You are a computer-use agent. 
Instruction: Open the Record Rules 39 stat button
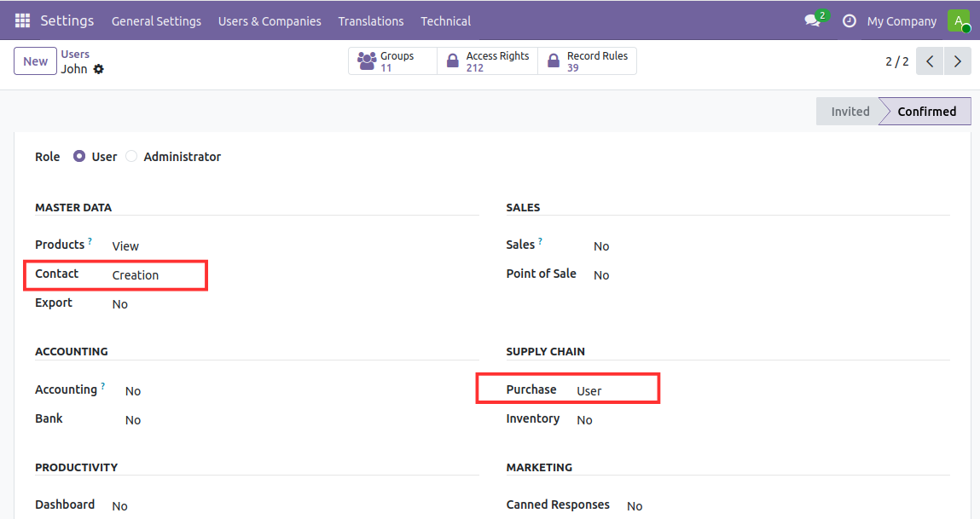(x=588, y=61)
